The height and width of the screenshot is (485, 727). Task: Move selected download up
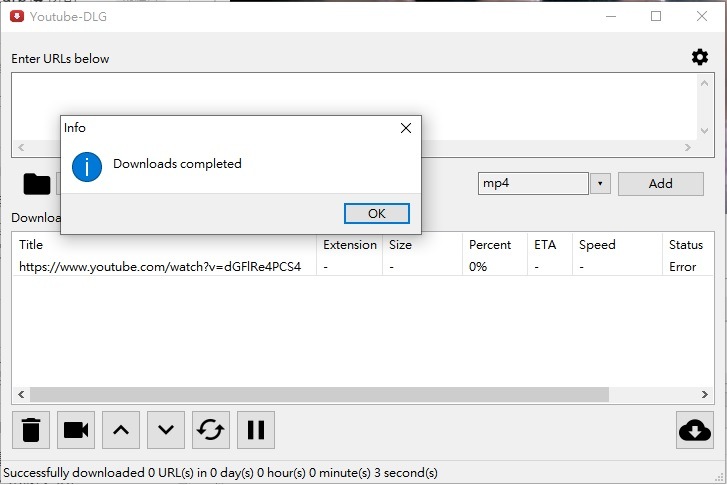pyautogui.click(x=121, y=430)
